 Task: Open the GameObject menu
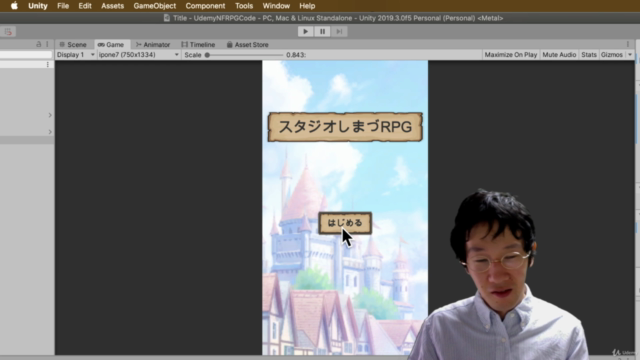point(155,6)
